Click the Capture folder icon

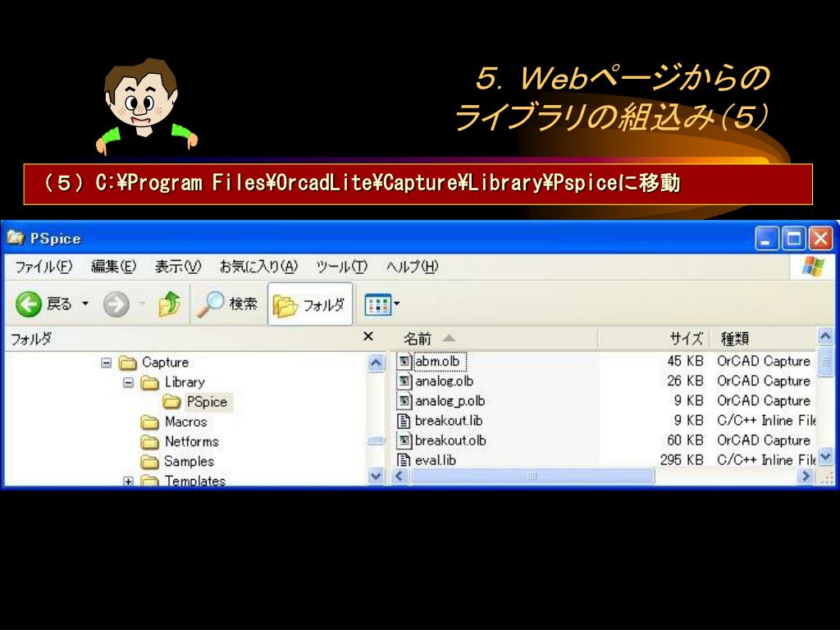[x=127, y=363]
